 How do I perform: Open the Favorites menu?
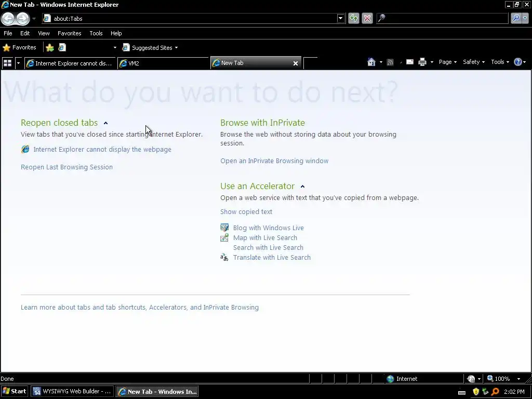(x=69, y=33)
